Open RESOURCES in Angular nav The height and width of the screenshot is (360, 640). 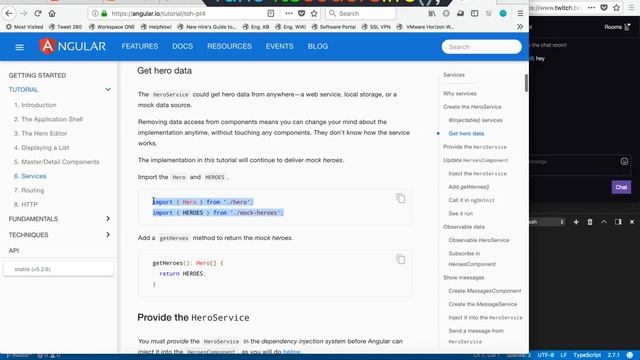229,46
